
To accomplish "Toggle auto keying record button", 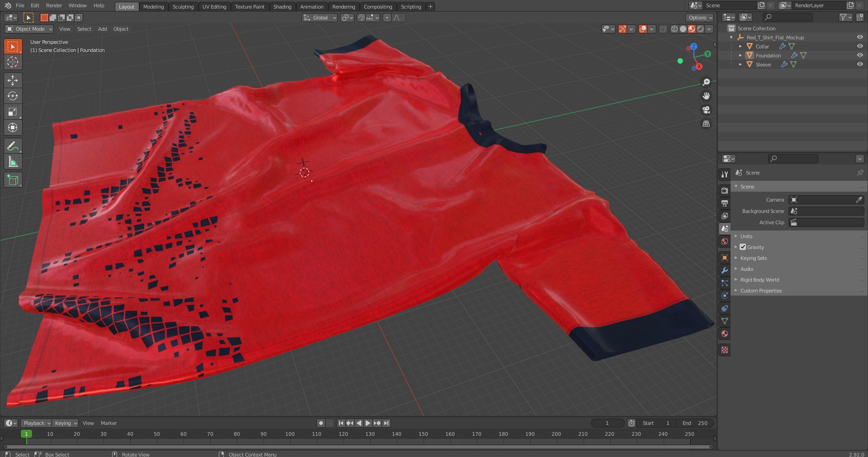I will pos(321,423).
